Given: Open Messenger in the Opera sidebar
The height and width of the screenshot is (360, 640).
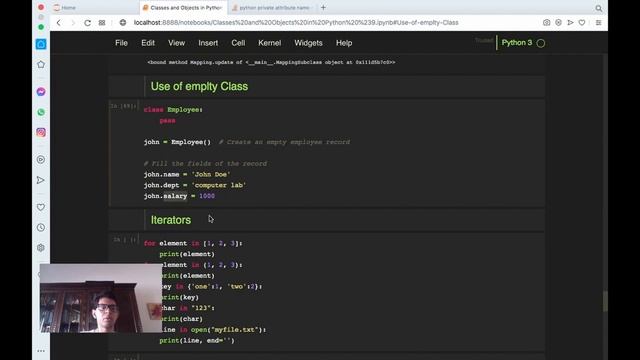Looking at the screenshot, I should (x=41, y=92).
